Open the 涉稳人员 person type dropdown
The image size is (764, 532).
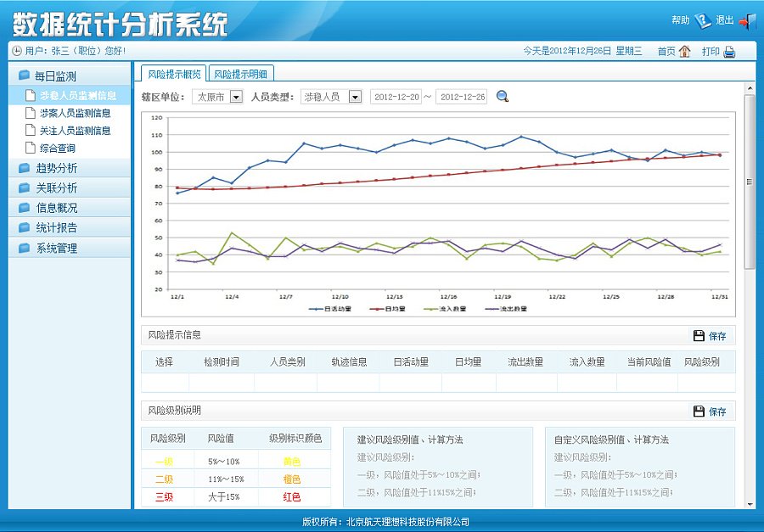[355, 96]
